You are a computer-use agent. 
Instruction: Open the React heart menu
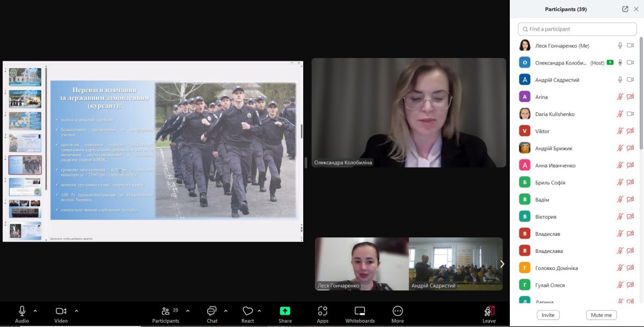pyautogui.click(x=247, y=314)
